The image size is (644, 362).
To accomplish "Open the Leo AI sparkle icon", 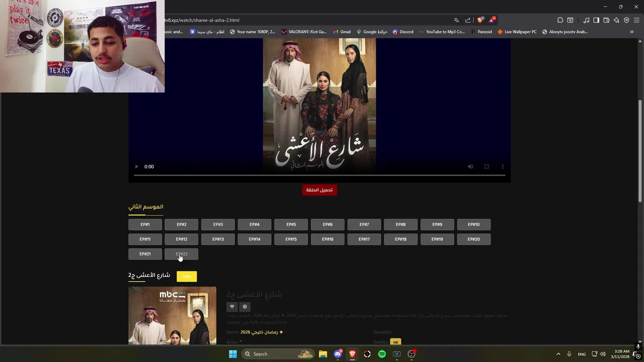I will [x=616, y=20].
